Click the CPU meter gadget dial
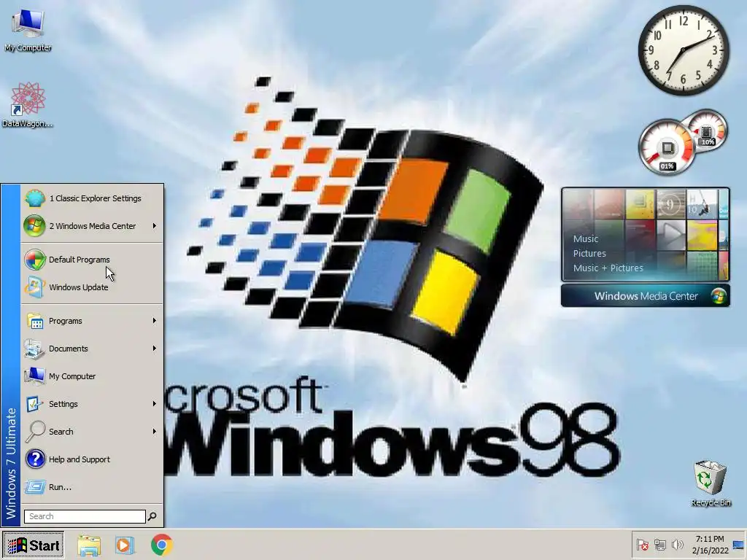 (667, 147)
